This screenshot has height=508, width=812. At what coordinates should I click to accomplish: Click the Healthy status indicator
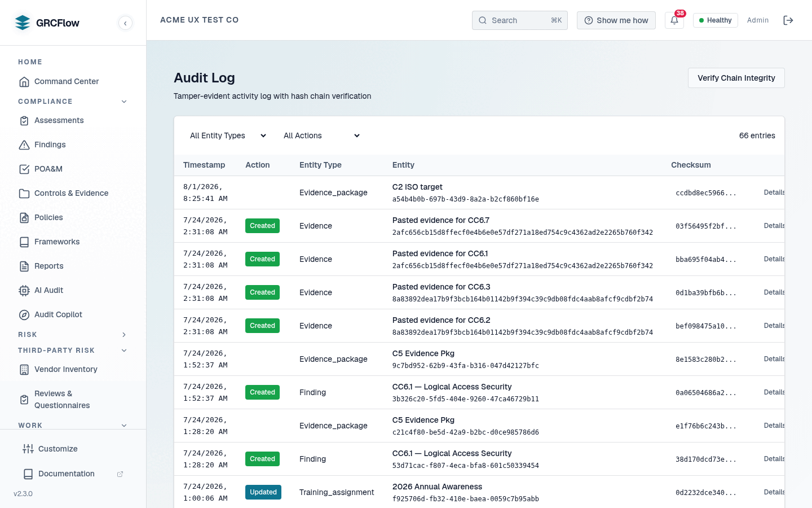[715, 20]
